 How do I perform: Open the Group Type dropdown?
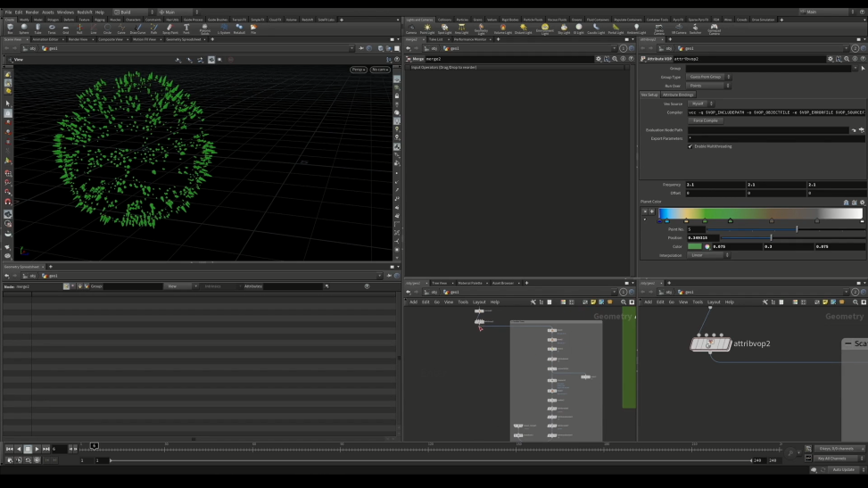tap(708, 77)
